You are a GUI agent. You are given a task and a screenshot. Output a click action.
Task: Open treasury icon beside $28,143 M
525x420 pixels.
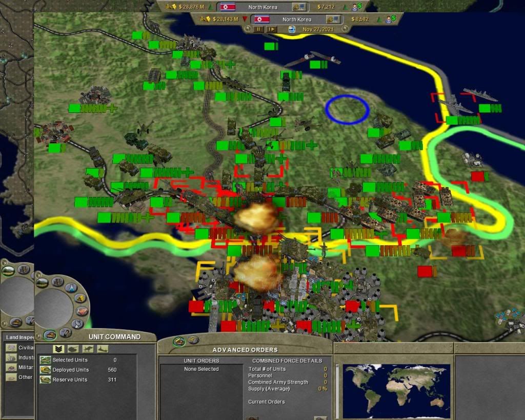[x=205, y=19]
